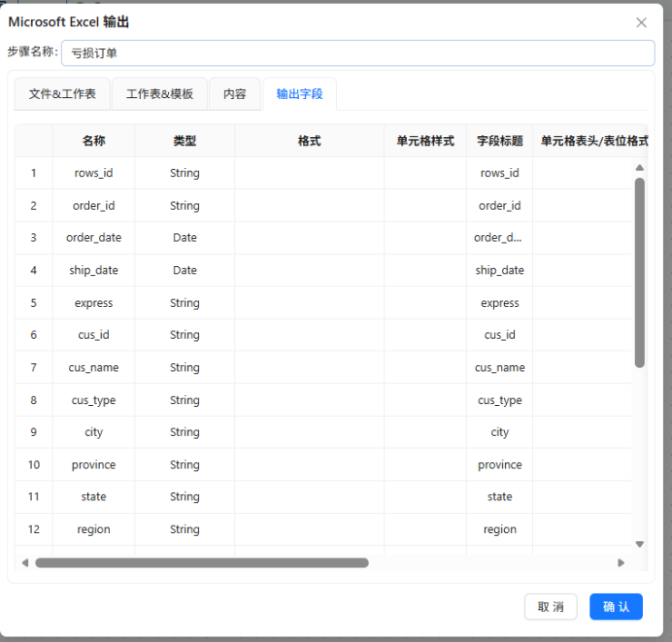
Task: Select the state name cell
Action: click(94, 497)
